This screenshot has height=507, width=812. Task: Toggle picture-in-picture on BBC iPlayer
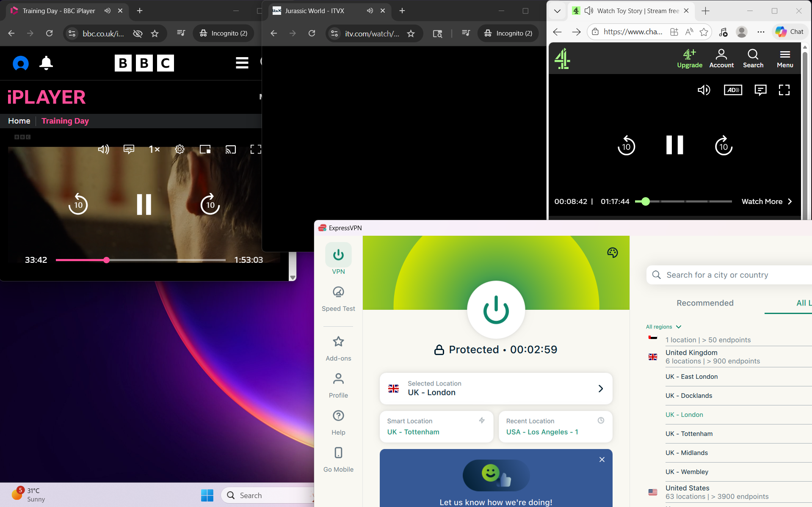coord(205,149)
